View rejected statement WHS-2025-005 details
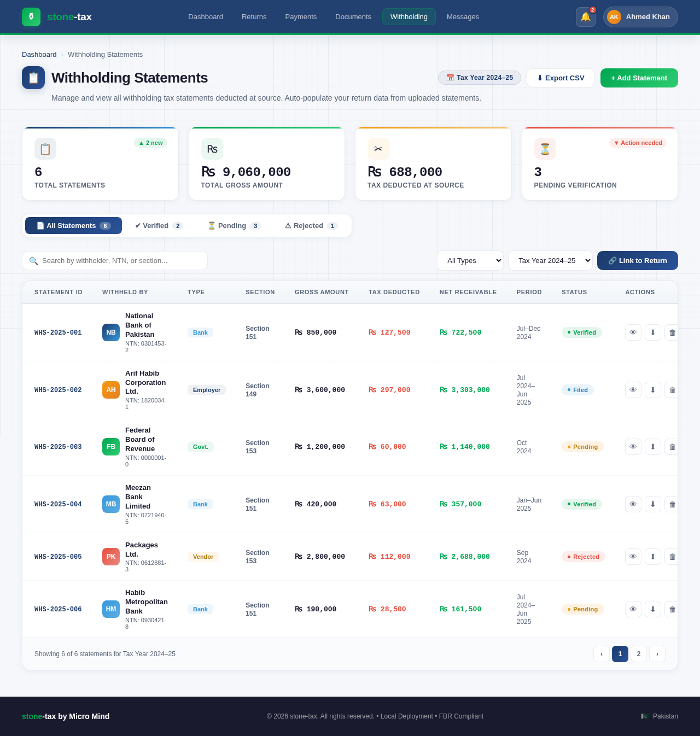 (x=633, y=557)
